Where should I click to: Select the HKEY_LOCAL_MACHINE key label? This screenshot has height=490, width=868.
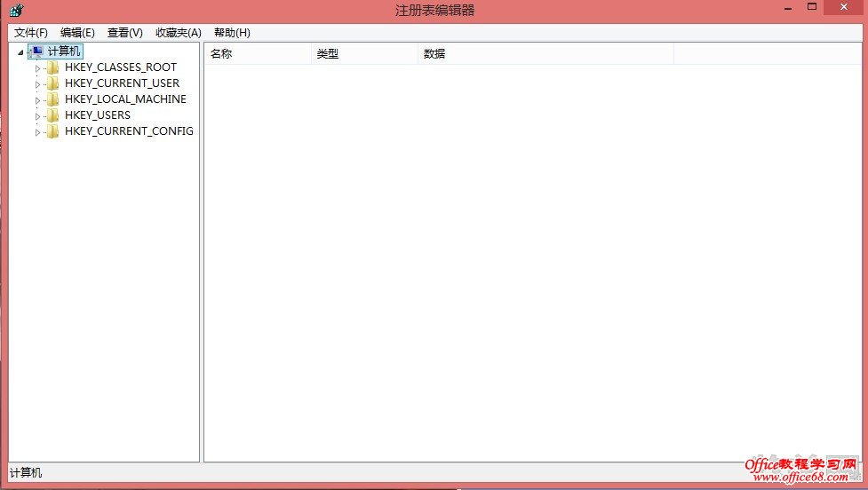click(125, 99)
